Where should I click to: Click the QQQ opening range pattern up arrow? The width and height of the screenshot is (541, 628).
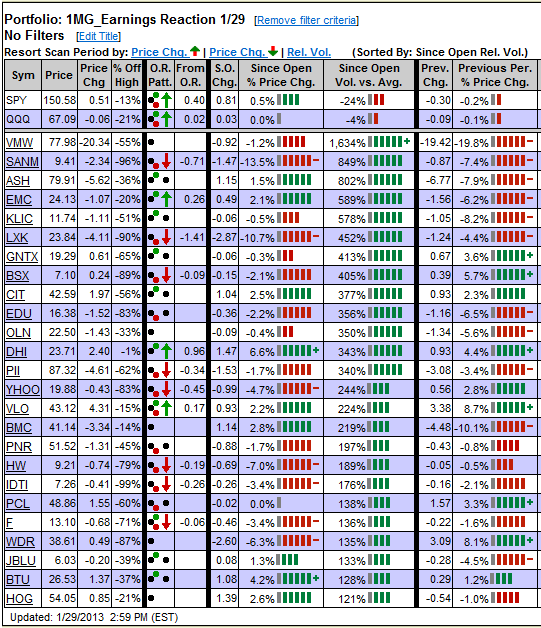[167, 119]
